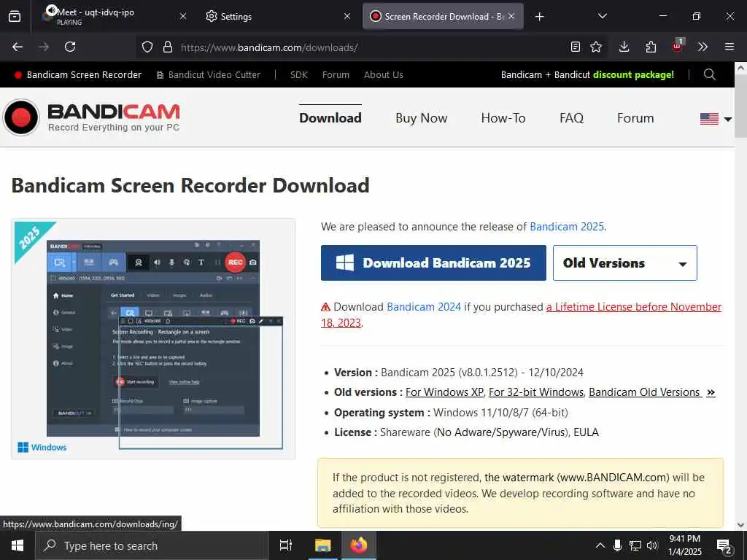This screenshot has height=560, width=747.
Task: Select the Screen Recorder Download tab
Action: click(x=443, y=16)
